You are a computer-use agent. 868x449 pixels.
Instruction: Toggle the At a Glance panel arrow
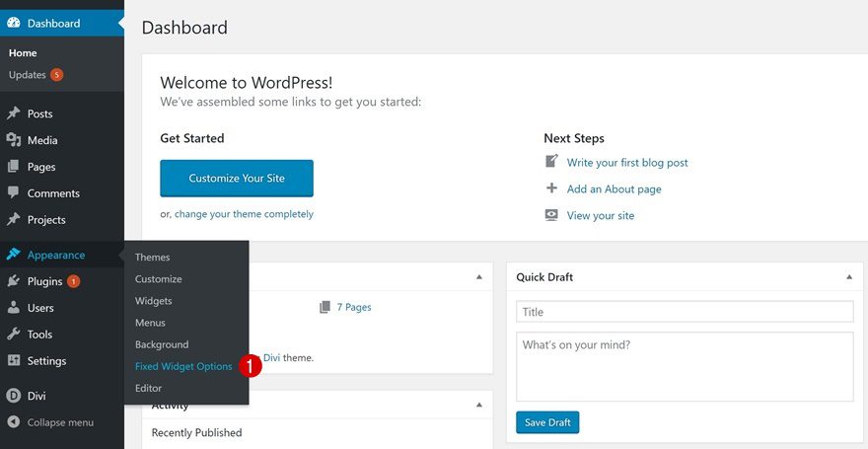tap(479, 277)
